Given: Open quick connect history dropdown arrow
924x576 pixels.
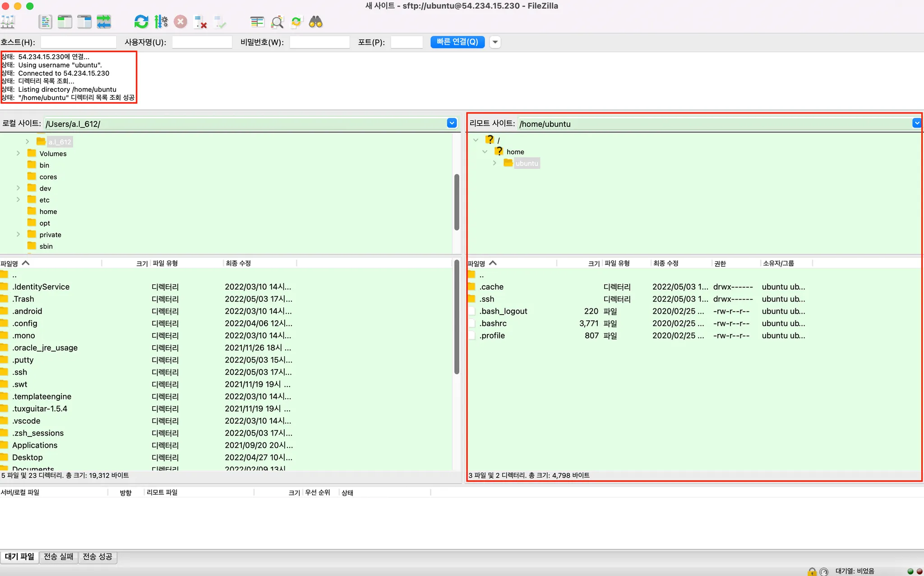Looking at the screenshot, I should [x=495, y=42].
